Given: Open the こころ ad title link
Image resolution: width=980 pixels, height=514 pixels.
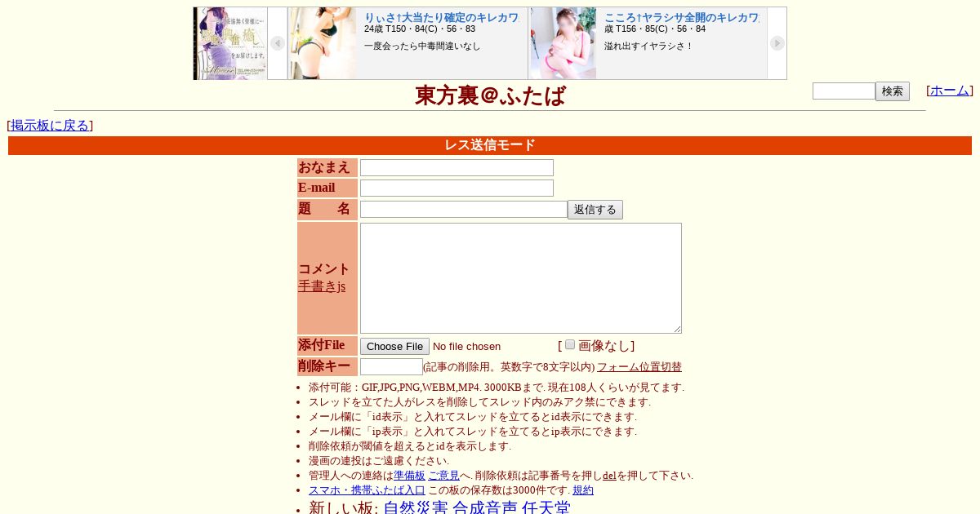Looking at the screenshot, I should click(682, 17).
